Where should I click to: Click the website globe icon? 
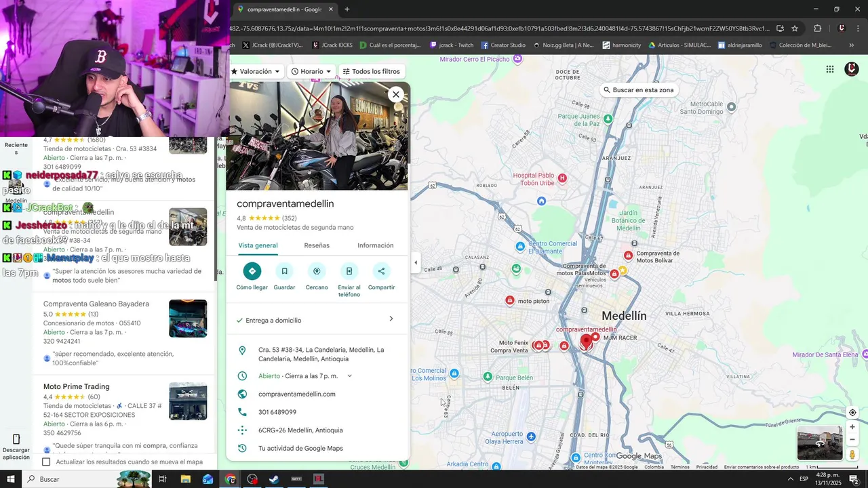[x=242, y=394]
